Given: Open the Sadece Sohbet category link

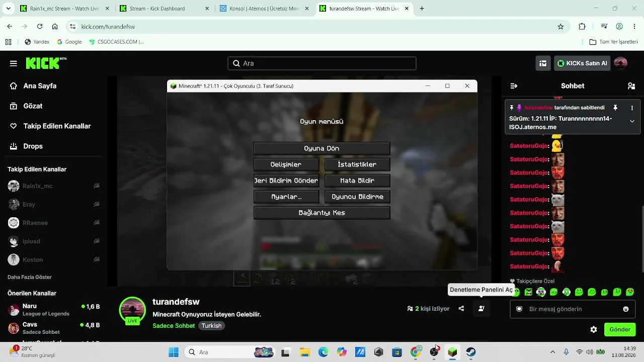Looking at the screenshot, I should [x=174, y=326].
